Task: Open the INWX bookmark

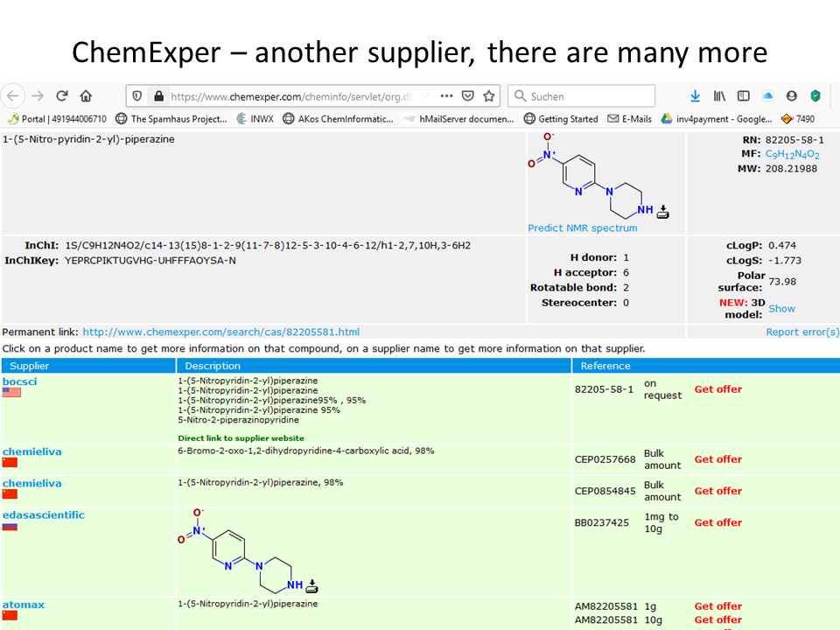Action: click(x=255, y=119)
